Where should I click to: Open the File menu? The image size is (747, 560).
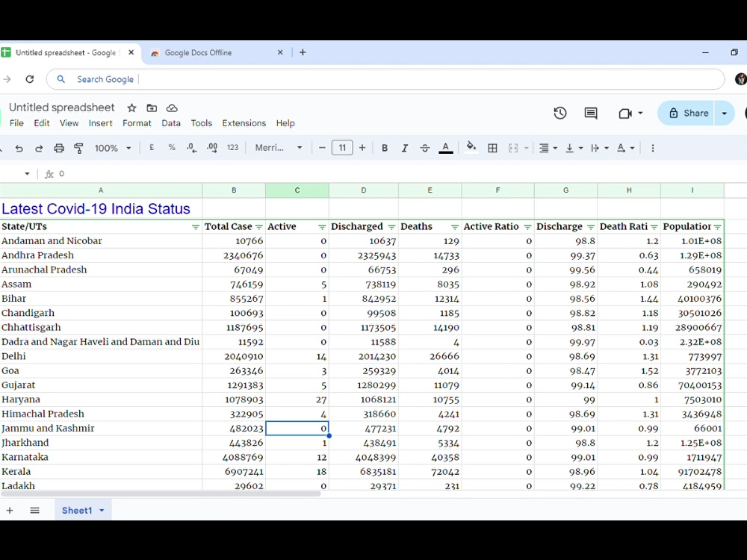coord(16,123)
